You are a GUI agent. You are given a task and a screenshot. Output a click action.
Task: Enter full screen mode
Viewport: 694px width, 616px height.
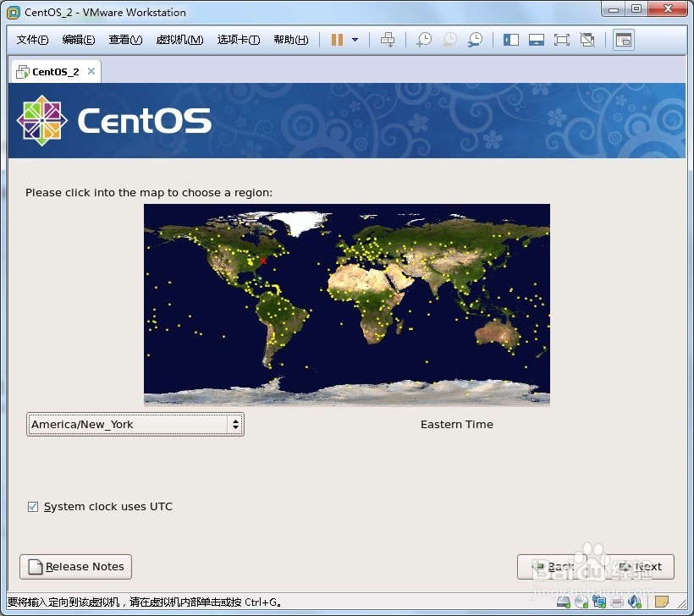562,40
